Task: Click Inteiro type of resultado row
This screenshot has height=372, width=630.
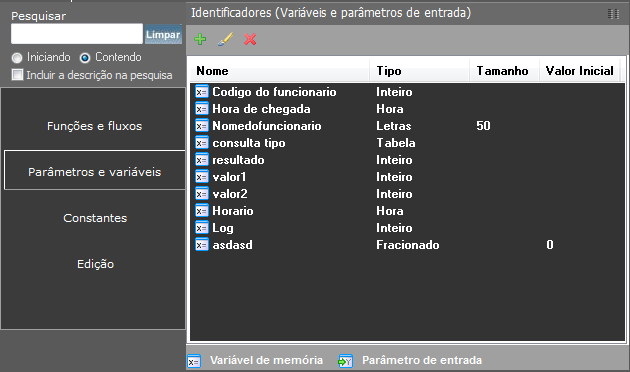Action: [x=394, y=159]
